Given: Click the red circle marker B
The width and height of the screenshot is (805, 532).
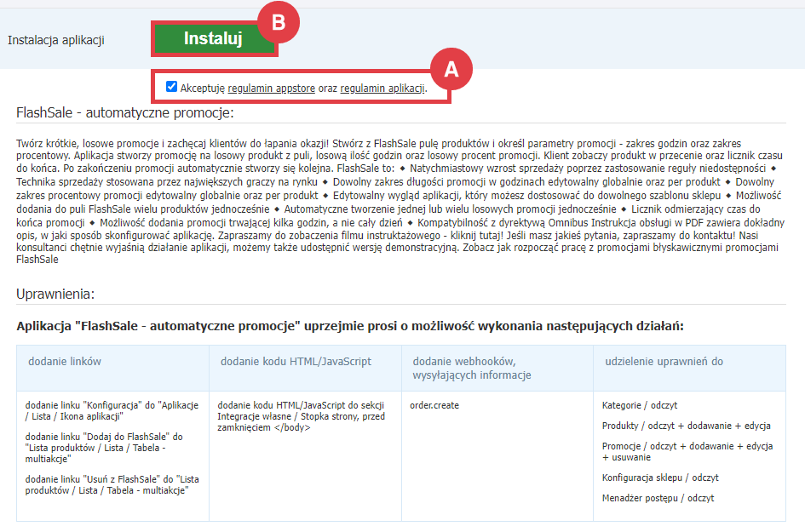Looking at the screenshot, I should (x=278, y=23).
